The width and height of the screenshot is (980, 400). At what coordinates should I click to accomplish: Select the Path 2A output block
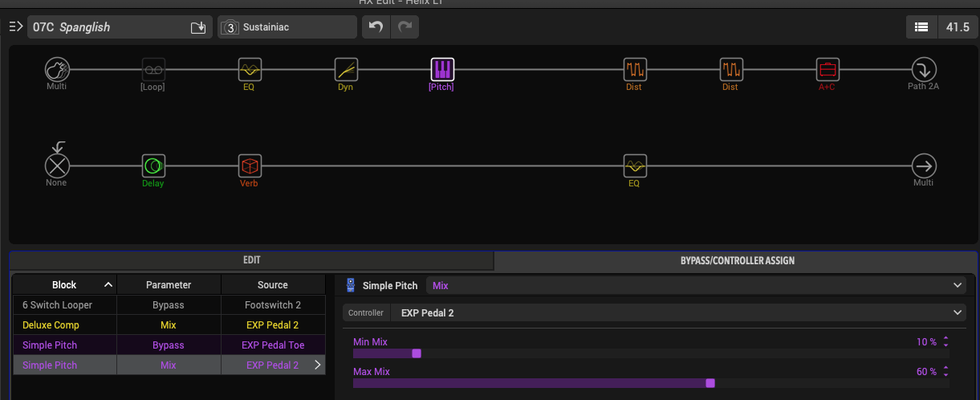point(924,69)
